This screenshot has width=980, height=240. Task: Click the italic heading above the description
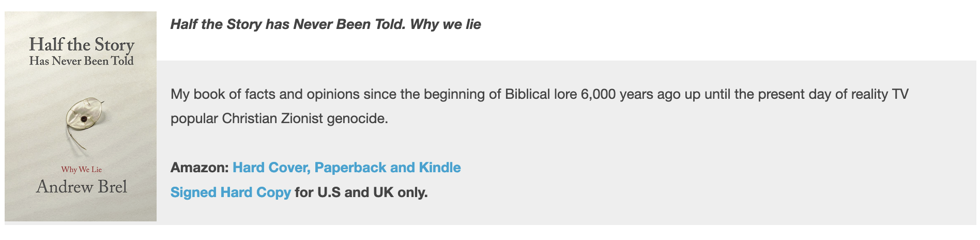(326, 24)
